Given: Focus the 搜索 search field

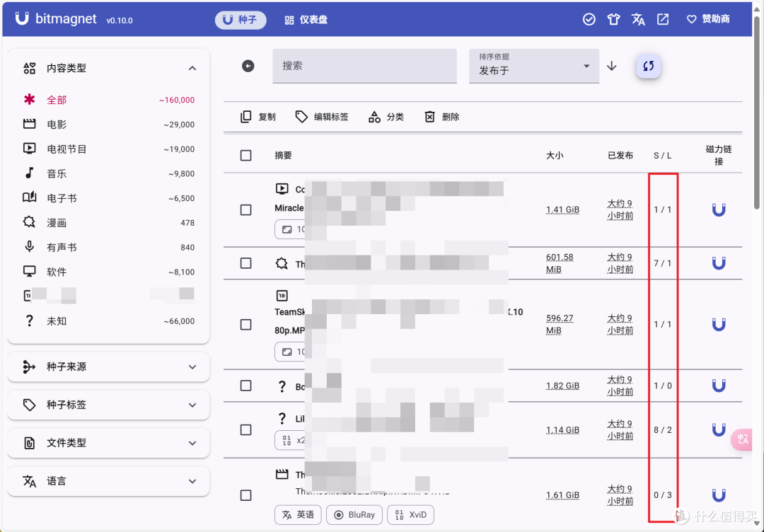Looking at the screenshot, I should (364, 66).
